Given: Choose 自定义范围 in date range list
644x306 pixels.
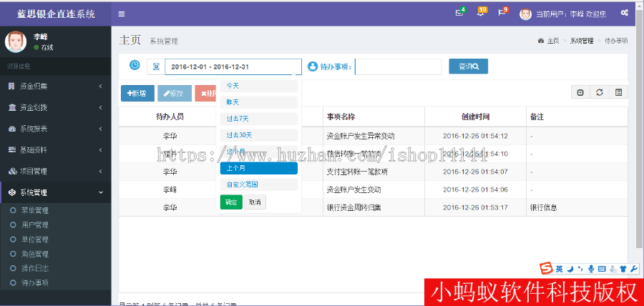Looking at the screenshot, I should pyautogui.click(x=259, y=184).
